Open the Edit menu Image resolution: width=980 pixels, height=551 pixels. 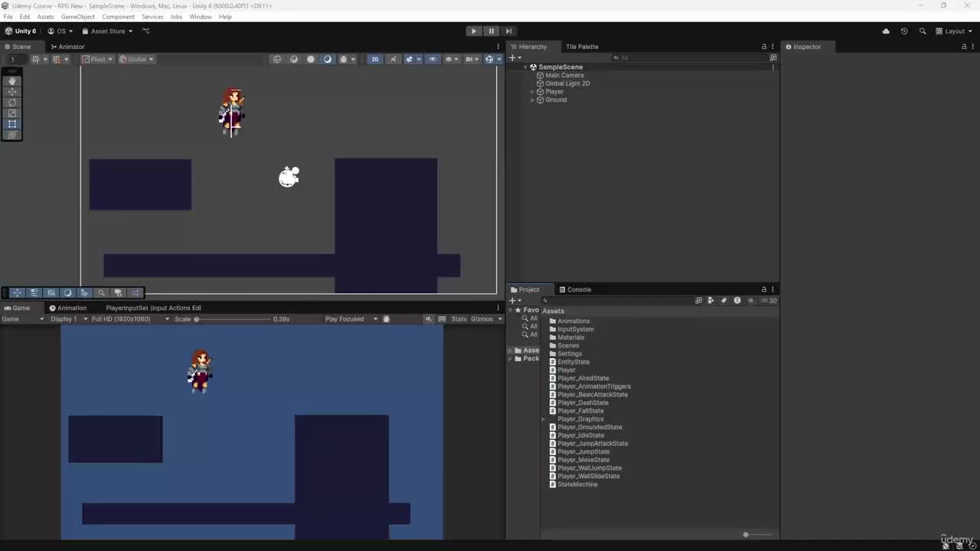click(25, 17)
